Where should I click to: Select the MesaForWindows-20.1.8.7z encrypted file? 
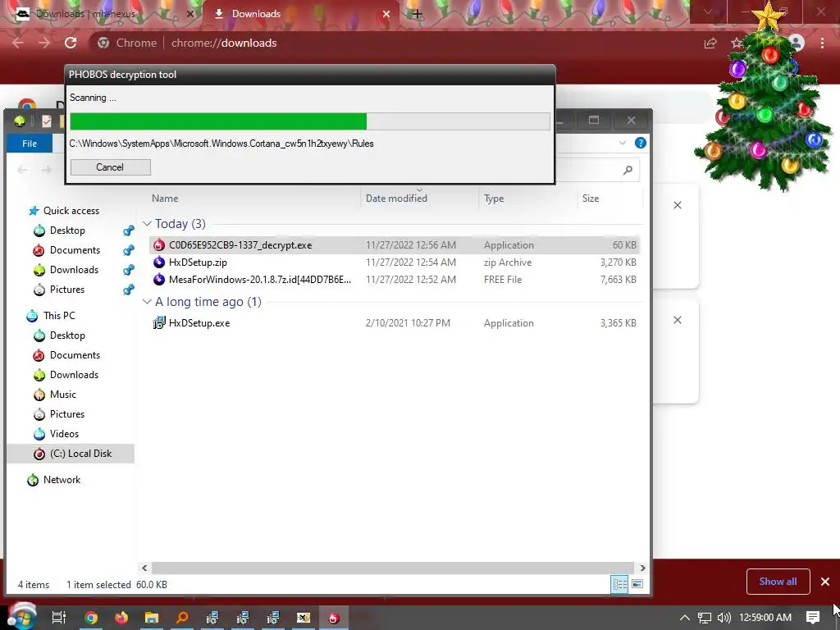coord(395,279)
